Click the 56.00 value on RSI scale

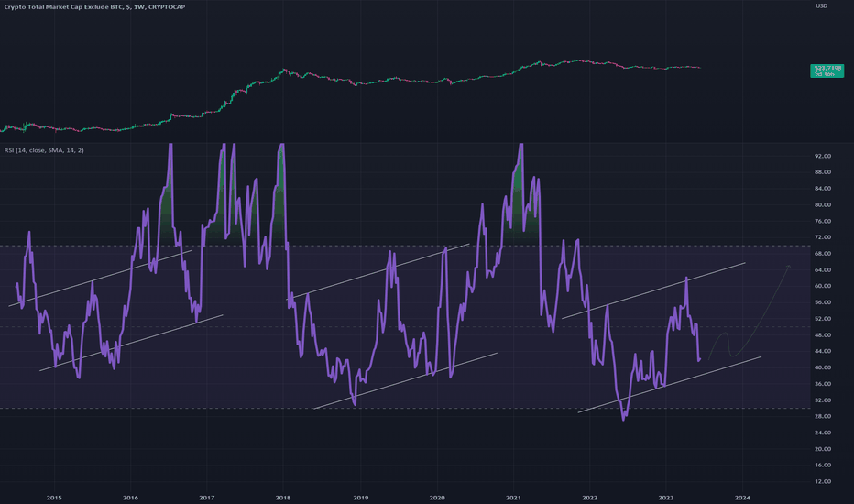tap(823, 302)
